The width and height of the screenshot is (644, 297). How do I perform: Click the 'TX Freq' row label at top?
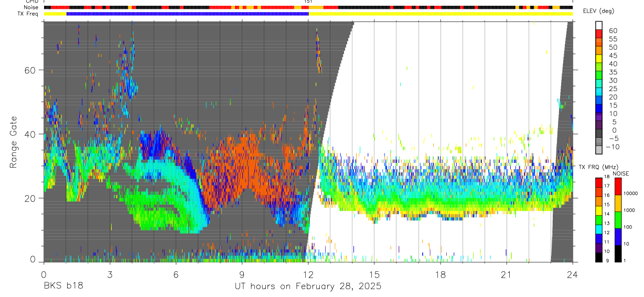pos(28,14)
